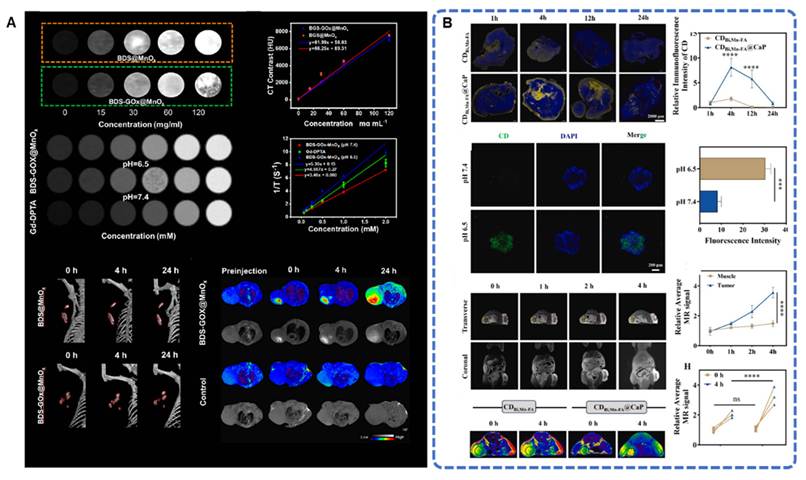
Task: Click the blue pH 7.4 bar in bar chart
Action: click(708, 201)
